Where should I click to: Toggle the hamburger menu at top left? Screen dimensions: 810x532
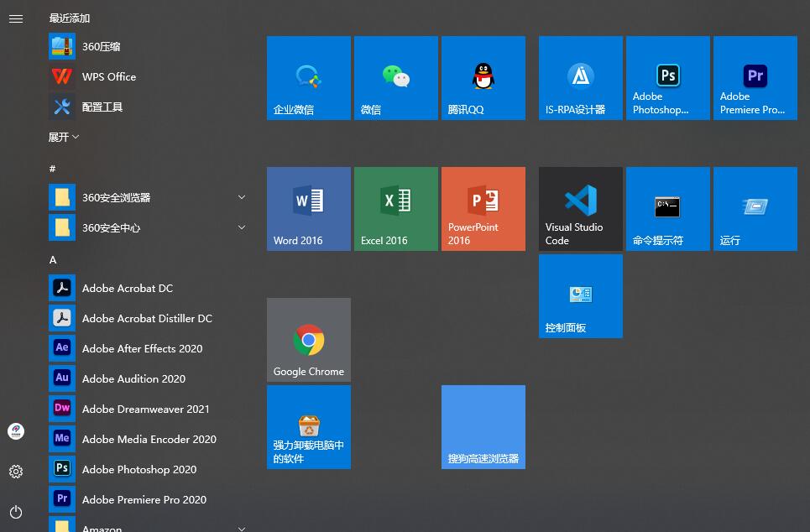coord(16,19)
